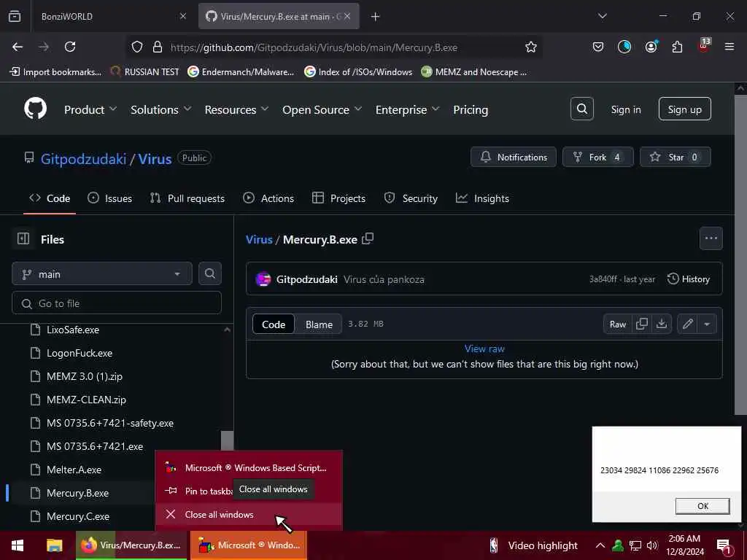Click the Sign up button
The width and height of the screenshot is (747, 560).
click(684, 109)
